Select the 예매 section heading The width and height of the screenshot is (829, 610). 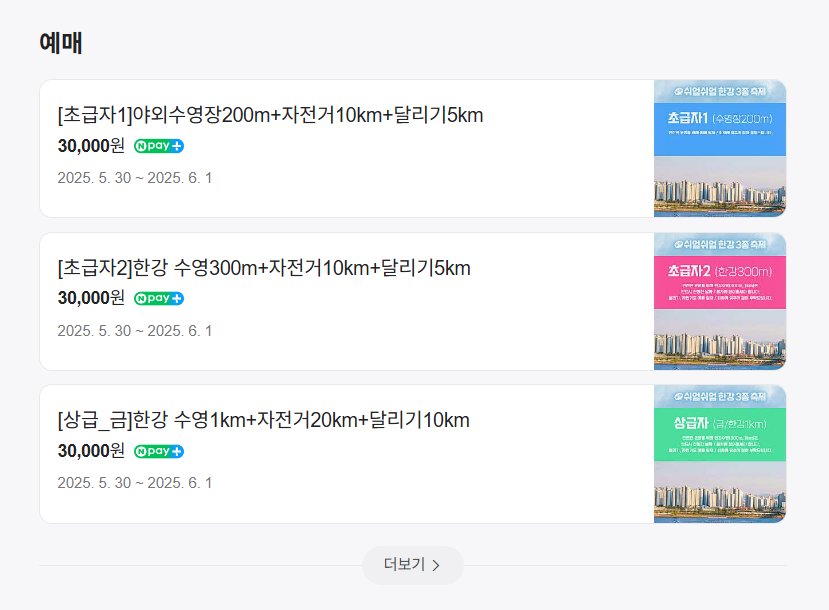click(57, 44)
